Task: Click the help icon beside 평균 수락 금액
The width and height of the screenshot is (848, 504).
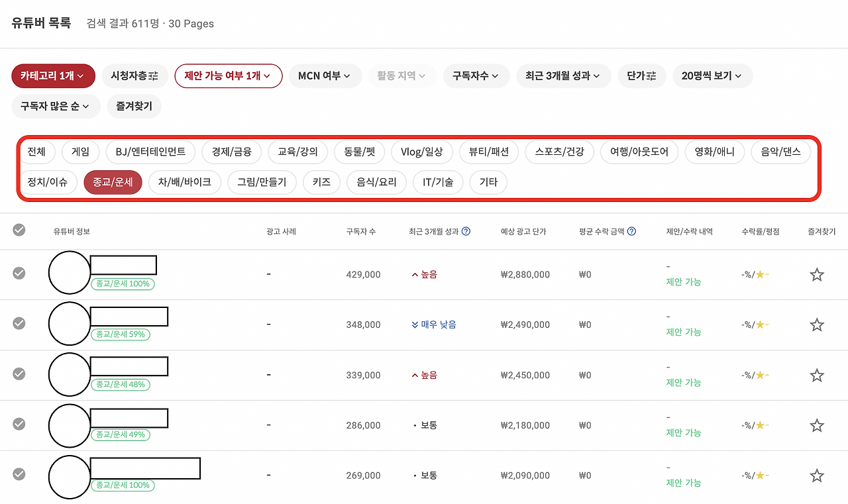Action: 631,231
